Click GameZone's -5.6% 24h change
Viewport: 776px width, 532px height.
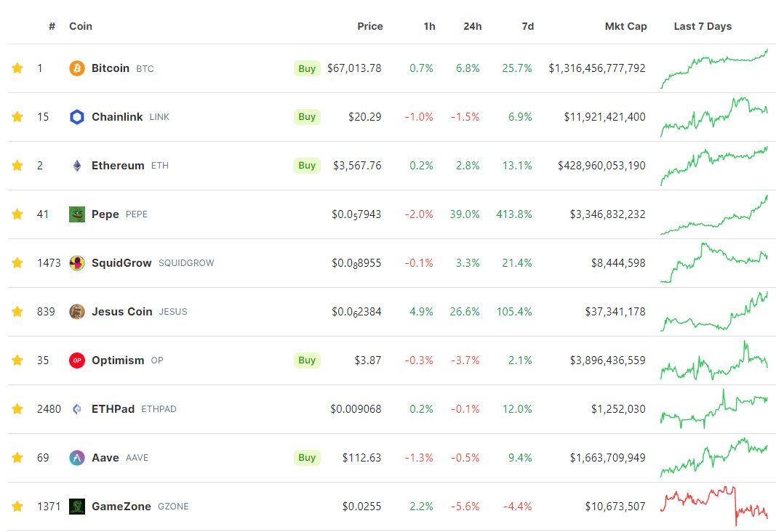(x=465, y=507)
